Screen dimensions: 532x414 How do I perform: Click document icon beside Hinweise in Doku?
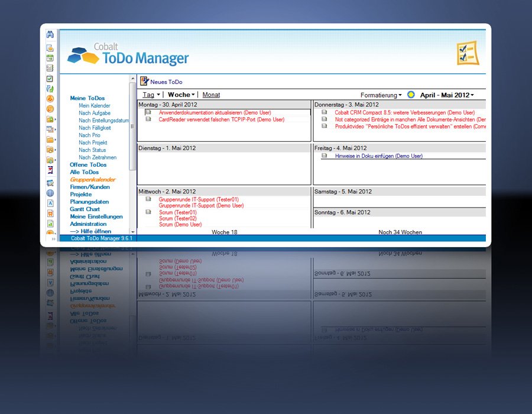point(325,156)
